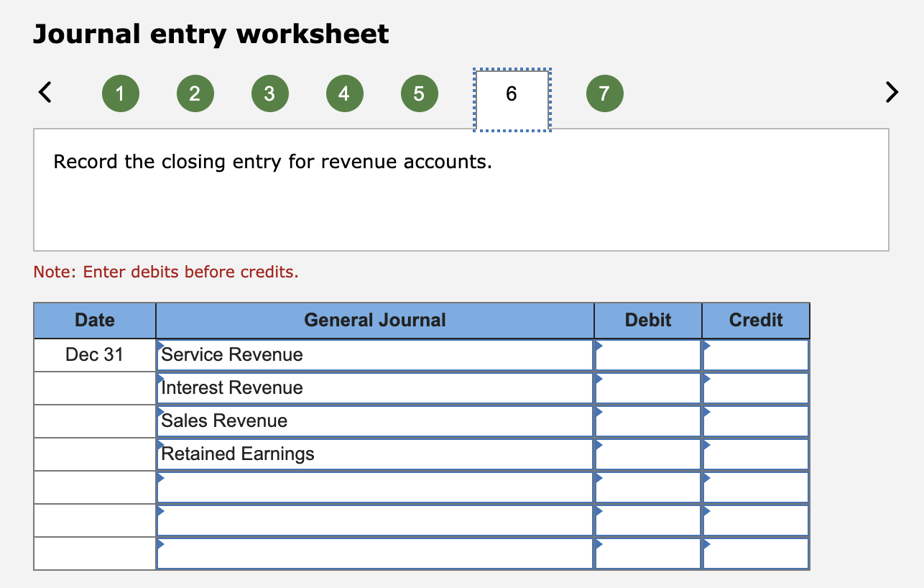Click the Debit cell for Service Revenue
Screen dimensions: 924x588
point(648,355)
